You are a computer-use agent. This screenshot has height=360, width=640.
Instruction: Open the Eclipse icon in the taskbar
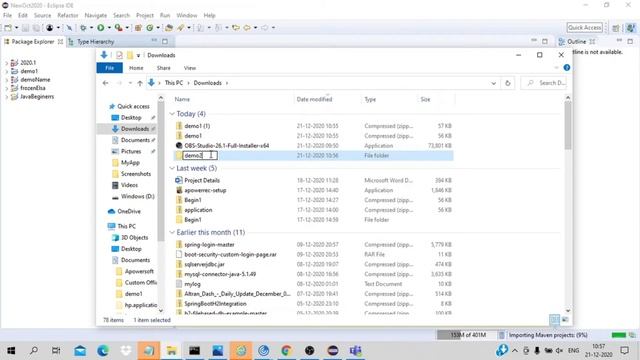(x=333, y=350)
